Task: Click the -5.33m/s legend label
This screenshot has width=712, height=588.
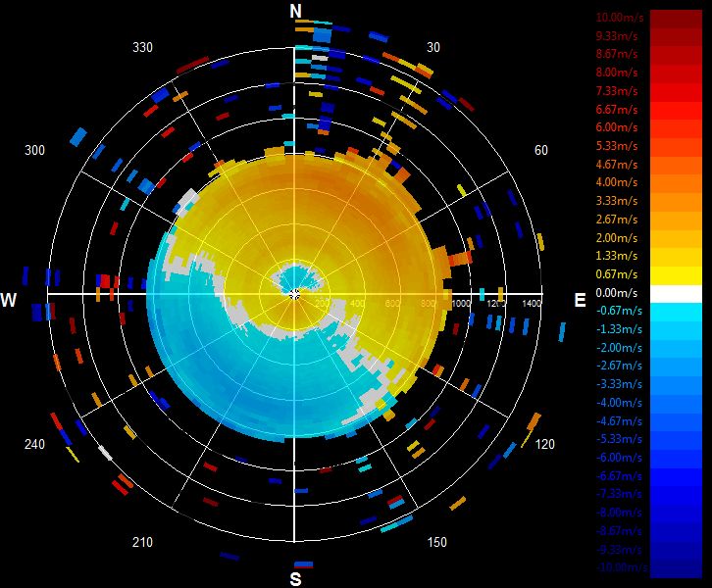Action: point(619,439)
